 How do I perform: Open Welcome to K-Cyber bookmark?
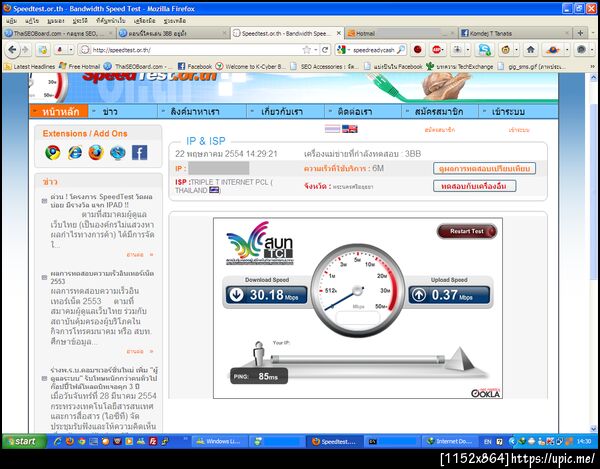pos(251,67)
